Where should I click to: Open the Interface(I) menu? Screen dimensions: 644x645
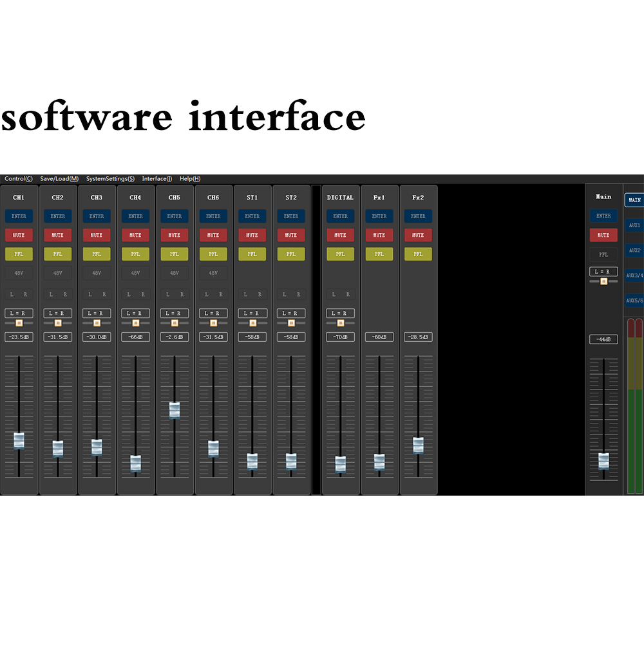click(156, 178)
